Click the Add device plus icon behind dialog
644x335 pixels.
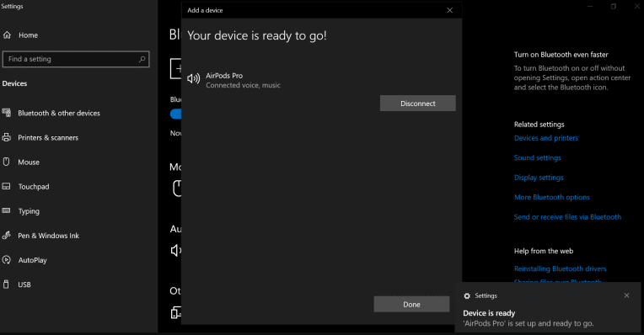(176, 68)
